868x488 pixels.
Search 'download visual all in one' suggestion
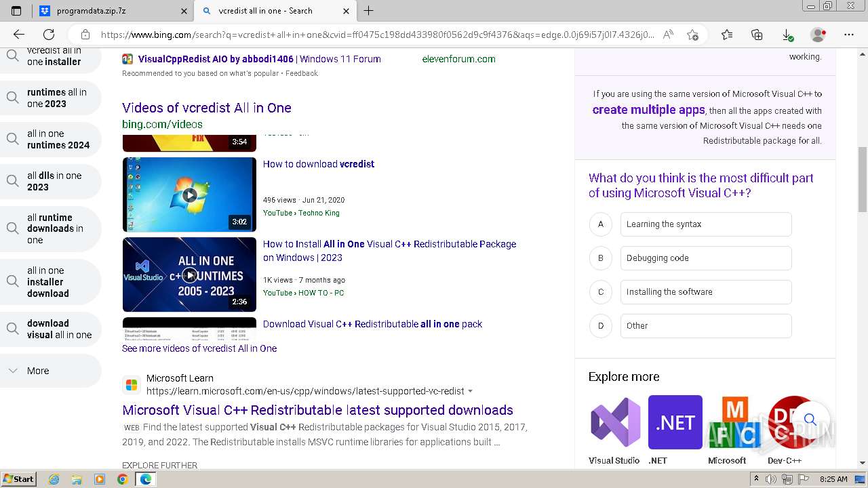50,329
